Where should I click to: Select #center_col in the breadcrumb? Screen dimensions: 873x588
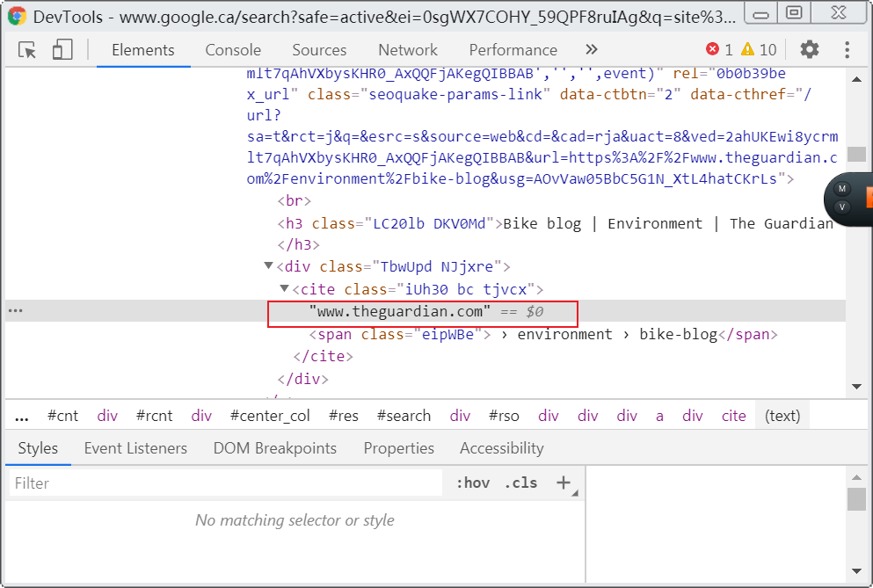(270, 416)
